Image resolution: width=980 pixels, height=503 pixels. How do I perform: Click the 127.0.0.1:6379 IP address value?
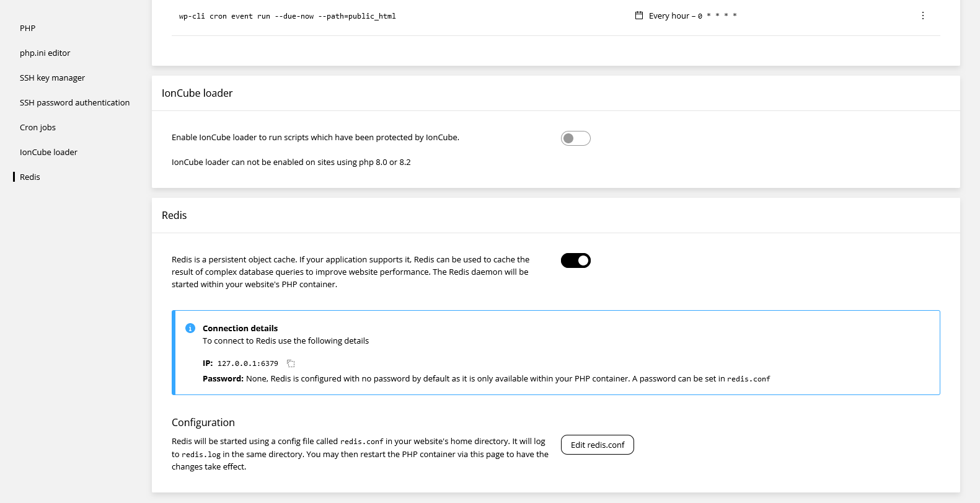[x=247, y=363]
